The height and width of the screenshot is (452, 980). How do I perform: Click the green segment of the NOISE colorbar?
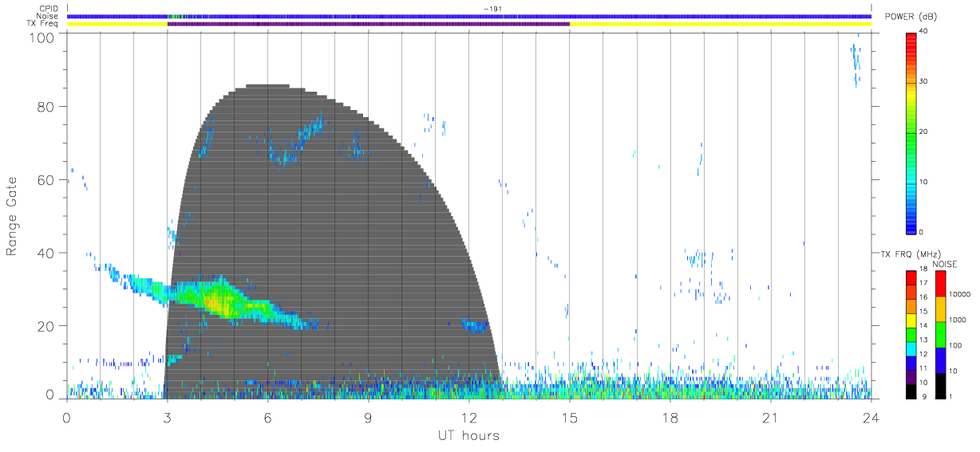[940, 335]
